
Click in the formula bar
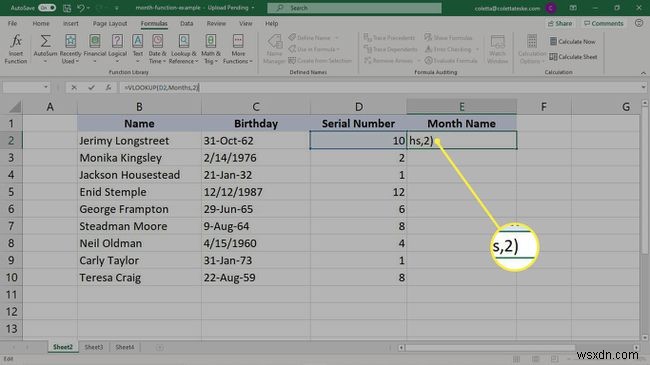pos(379,88)
